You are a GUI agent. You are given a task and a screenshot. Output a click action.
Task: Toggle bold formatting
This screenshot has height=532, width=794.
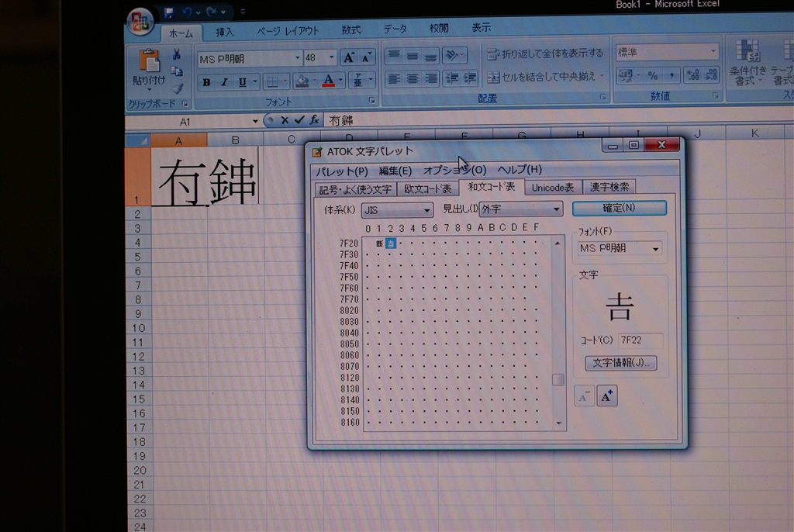pyautogui.click(x=206, y=82)
